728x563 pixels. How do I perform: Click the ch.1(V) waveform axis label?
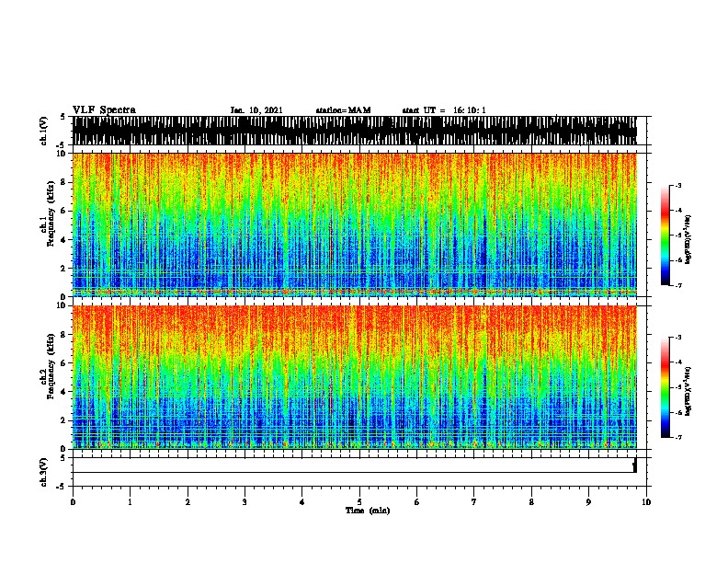tap(43, 131)
